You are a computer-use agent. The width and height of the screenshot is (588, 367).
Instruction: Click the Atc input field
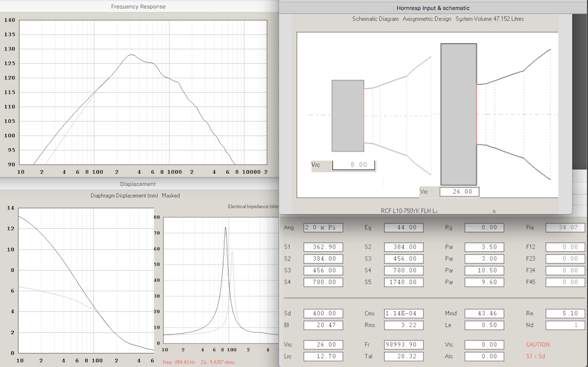pyautogui.click(x=484, y=356)
